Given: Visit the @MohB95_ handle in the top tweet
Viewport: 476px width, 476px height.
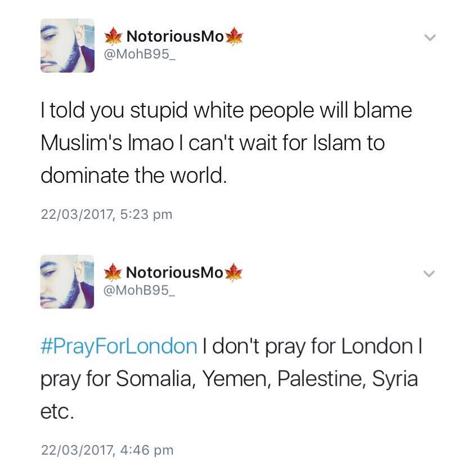Looking at the screenshot, I should [x=140, y=54].
